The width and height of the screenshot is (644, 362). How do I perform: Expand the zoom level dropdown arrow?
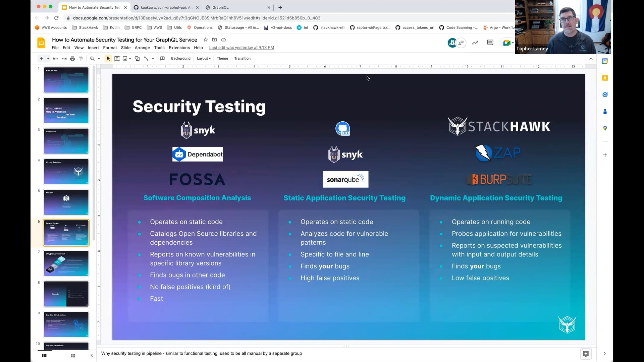99,58
